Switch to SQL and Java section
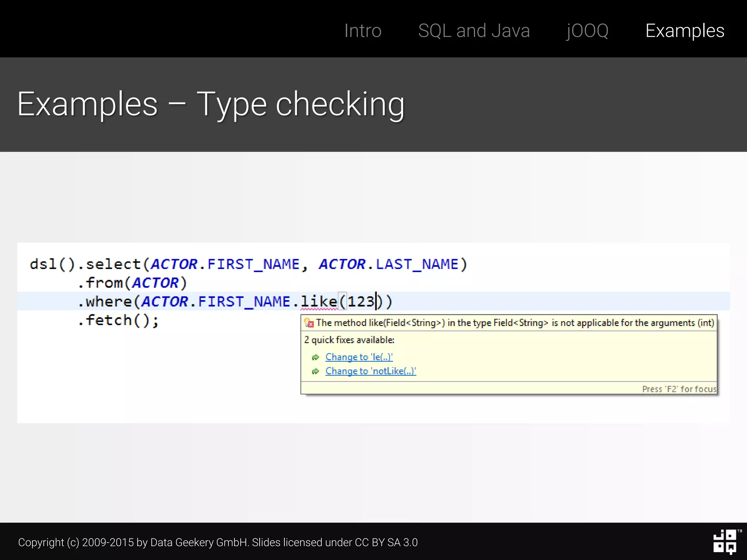The height and width of the screenshot is (560, 747). tap(474, 31)
